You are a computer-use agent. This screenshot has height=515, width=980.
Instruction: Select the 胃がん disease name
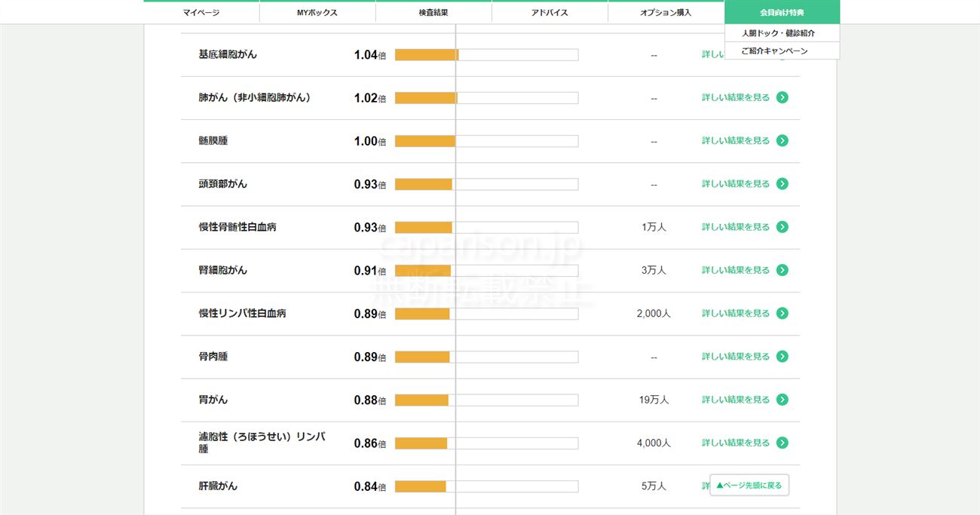tap(213, 400)
